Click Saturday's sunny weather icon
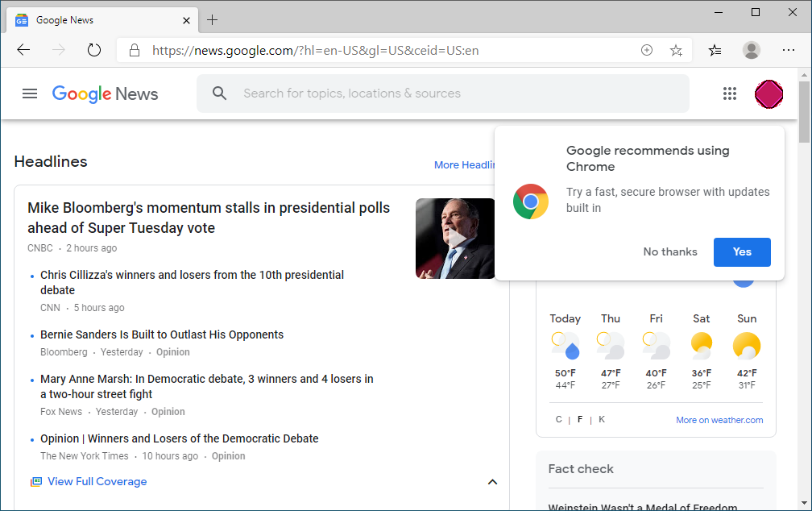 (x=702, y=346)
